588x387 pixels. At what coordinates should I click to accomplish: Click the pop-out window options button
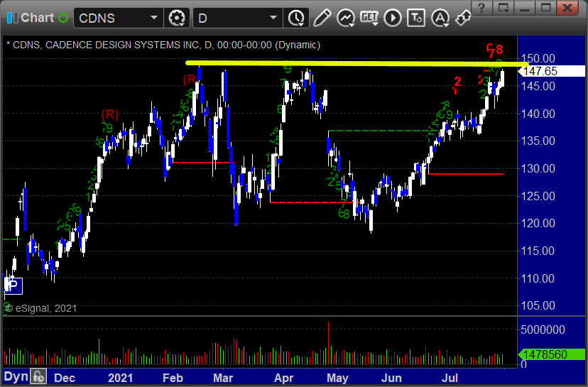[x=503, y=8]
